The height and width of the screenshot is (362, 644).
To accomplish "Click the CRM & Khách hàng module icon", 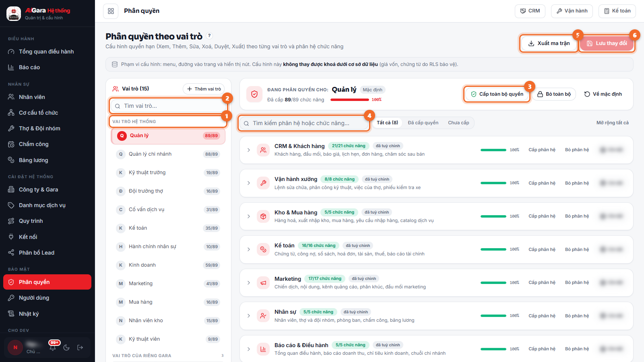I will [x=263, y=150].
